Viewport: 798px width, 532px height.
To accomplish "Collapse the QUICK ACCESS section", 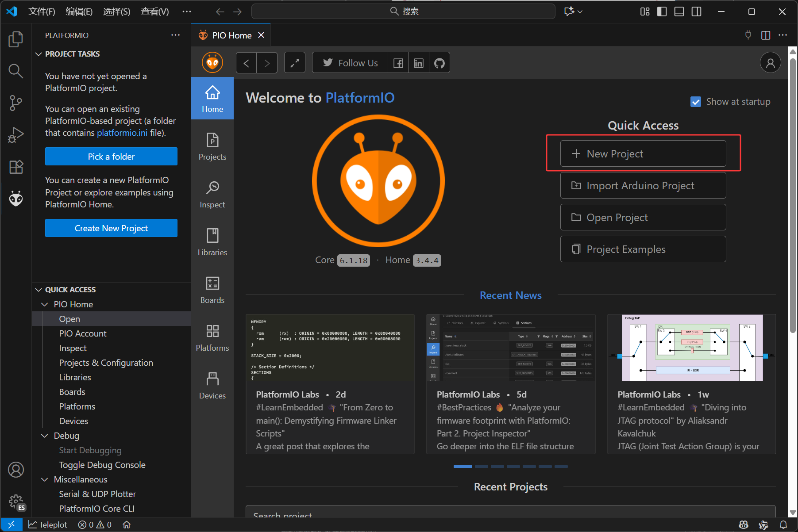I will (39, 290).
